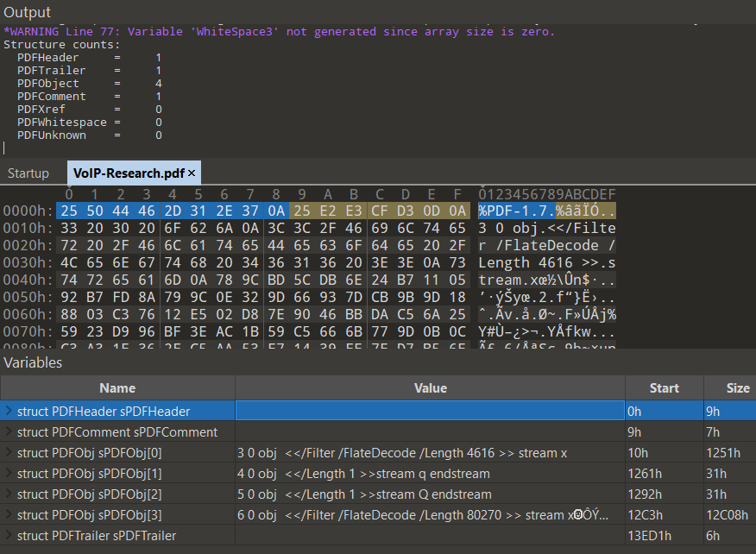Click hex byte 'CF' in row 0000h
Viewport: 756px width, 554px height.
point(380,211)
